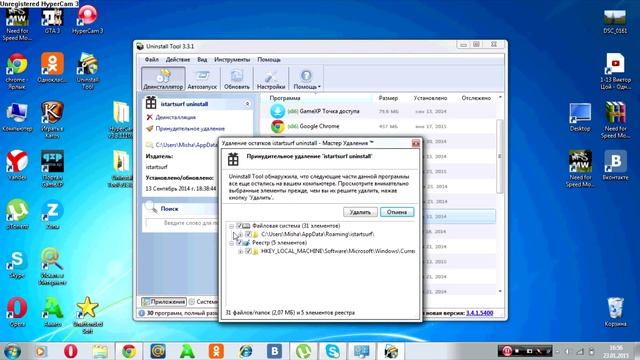Open Opera from the taskbar
Screen dimensions: 640x360
(71, 351)
